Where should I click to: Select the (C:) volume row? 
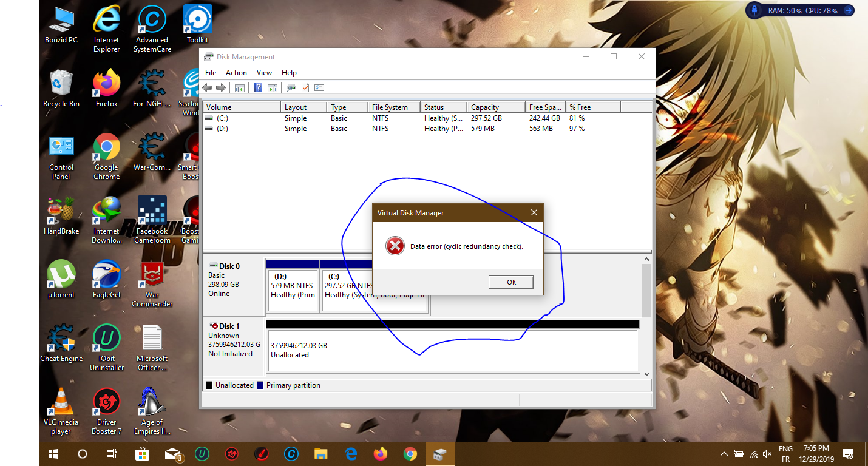coord(427,118)
